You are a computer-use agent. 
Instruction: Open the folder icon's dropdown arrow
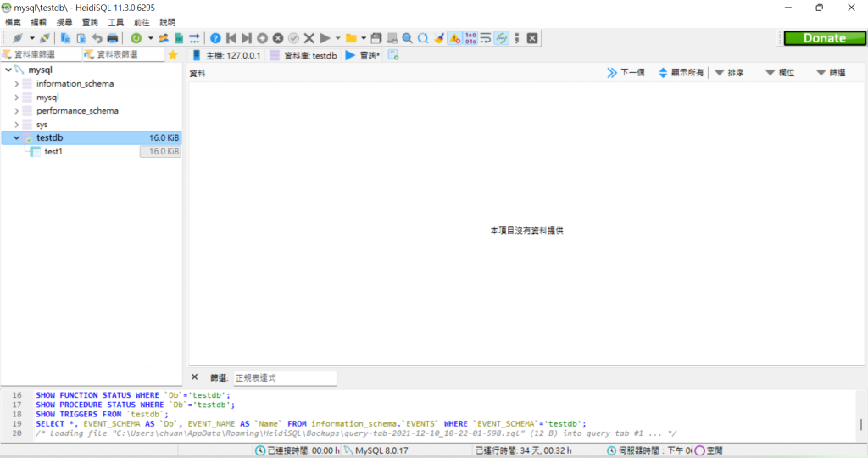(364, 38)
